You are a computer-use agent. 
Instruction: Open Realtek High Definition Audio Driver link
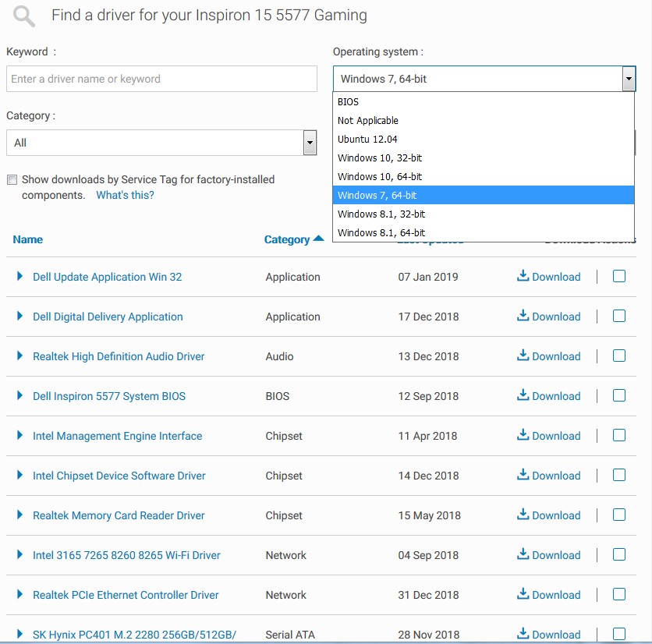119,356
